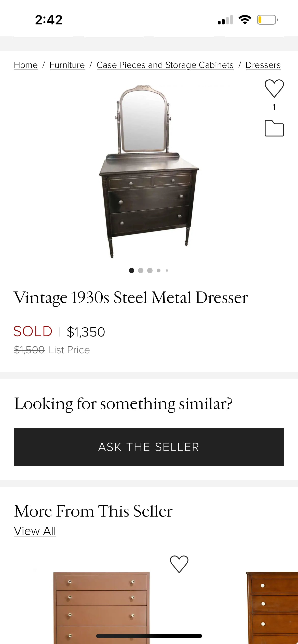This screenshot has height=644, width=298.
Task: Open Case Pieces and Storage Cabinets breadcrumb
Action: coord(165,65)
